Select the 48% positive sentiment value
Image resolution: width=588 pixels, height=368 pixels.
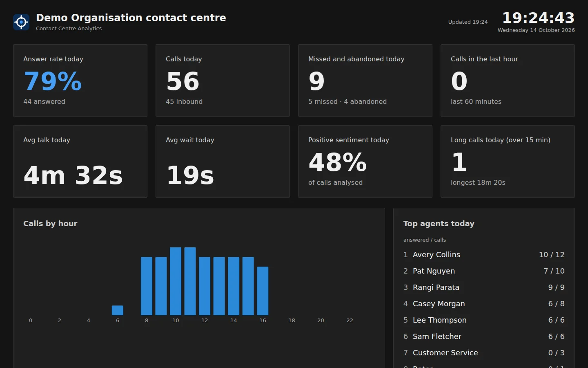(337, 162)
